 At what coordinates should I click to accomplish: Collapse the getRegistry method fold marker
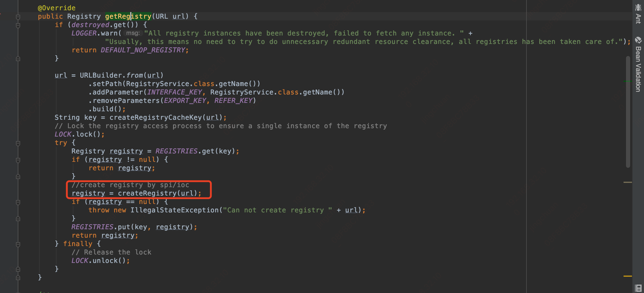(x=18, y=17)
